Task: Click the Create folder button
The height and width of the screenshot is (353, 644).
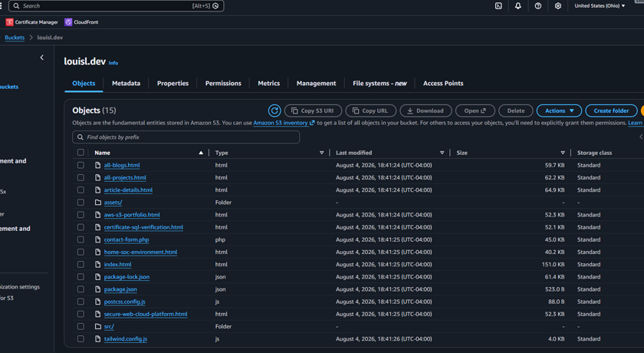Action: pos(611,111)
